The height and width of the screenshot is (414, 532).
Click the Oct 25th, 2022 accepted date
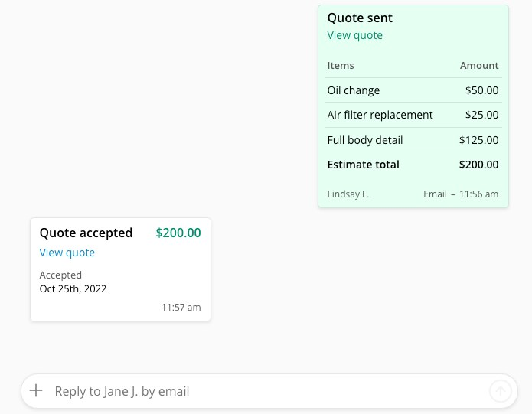73,289
